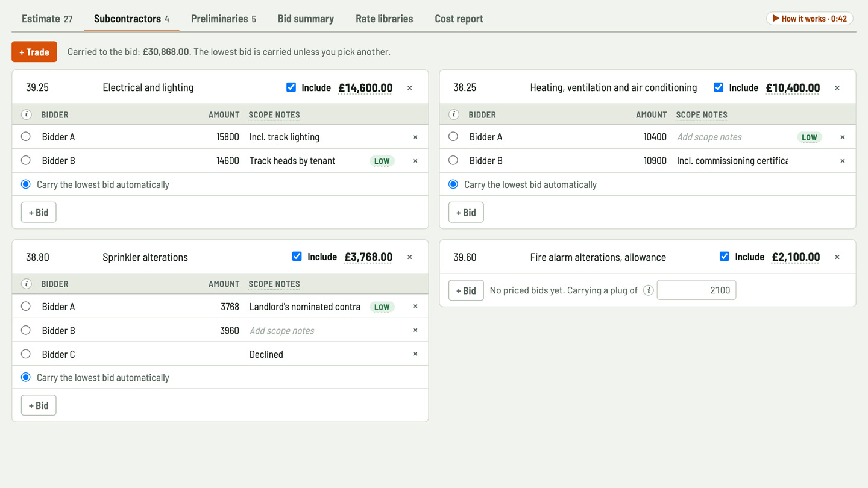The width and height of the screenshot is (868, 488).
Task: Remove the Sprinkler alterations trade
Action: click(410, 257)
